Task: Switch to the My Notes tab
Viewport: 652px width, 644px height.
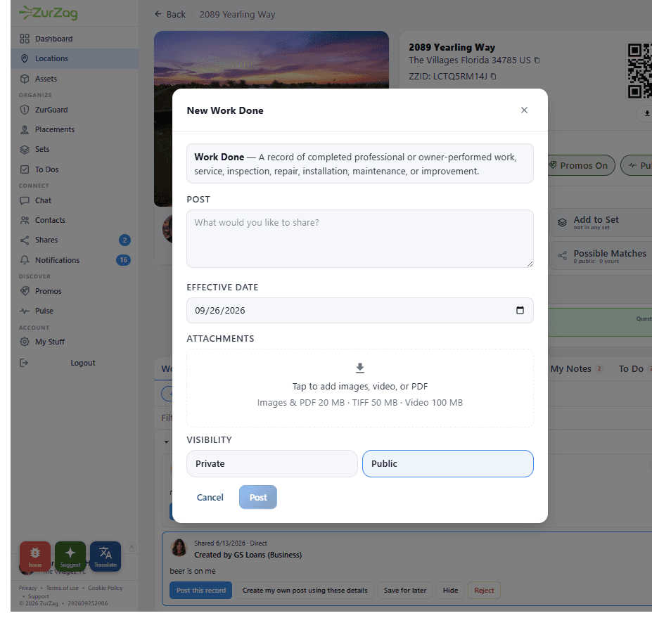Action: [576, 369]
